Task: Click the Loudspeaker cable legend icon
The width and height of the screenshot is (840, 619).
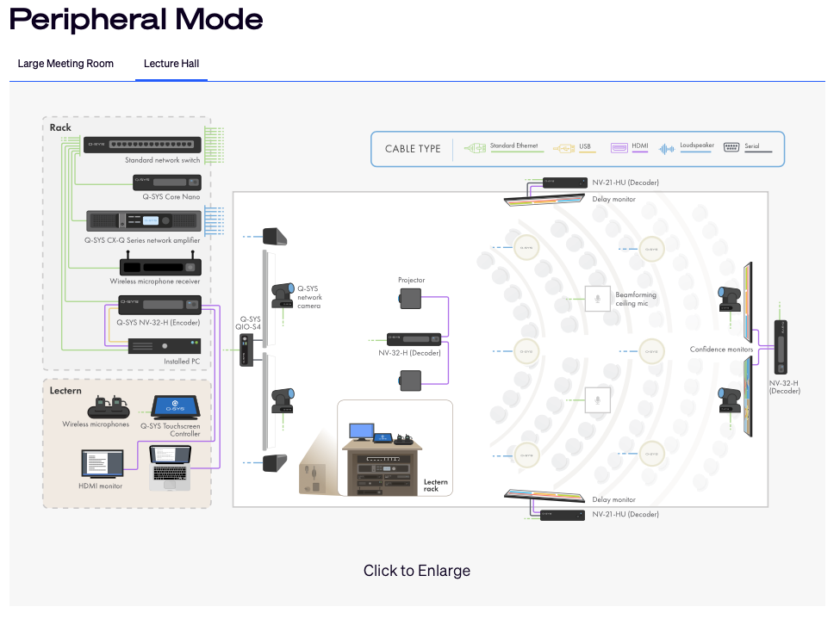Action: 667,149
